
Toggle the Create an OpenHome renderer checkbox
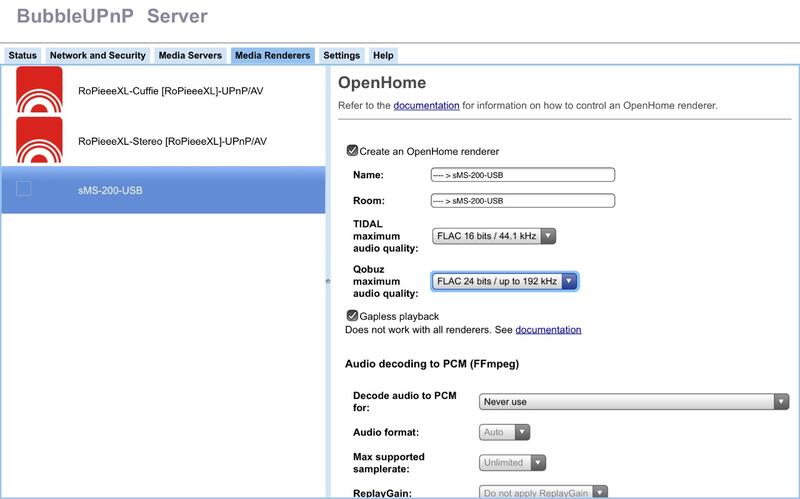coord(352,151)
